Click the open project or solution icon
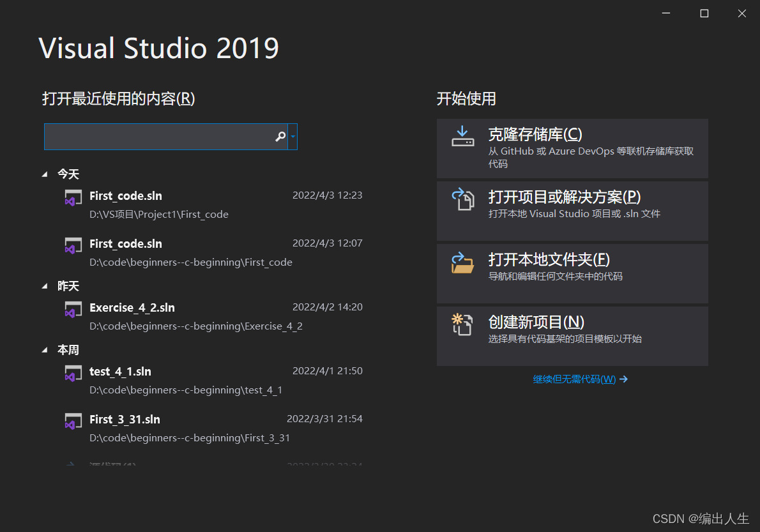 pos(463,199)
